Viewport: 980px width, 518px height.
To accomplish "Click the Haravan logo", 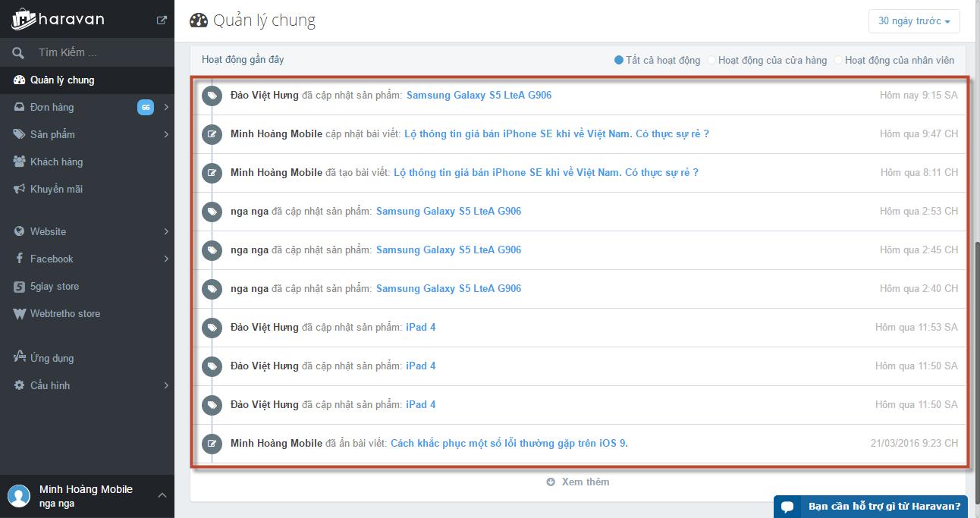I will pyautogui.click(x=57, y=19).
